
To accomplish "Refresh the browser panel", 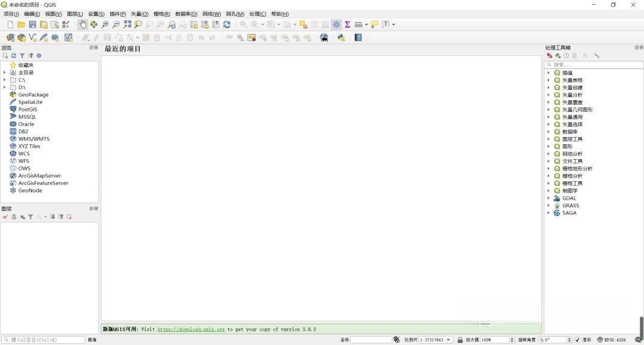I will [x=14, y=56].
